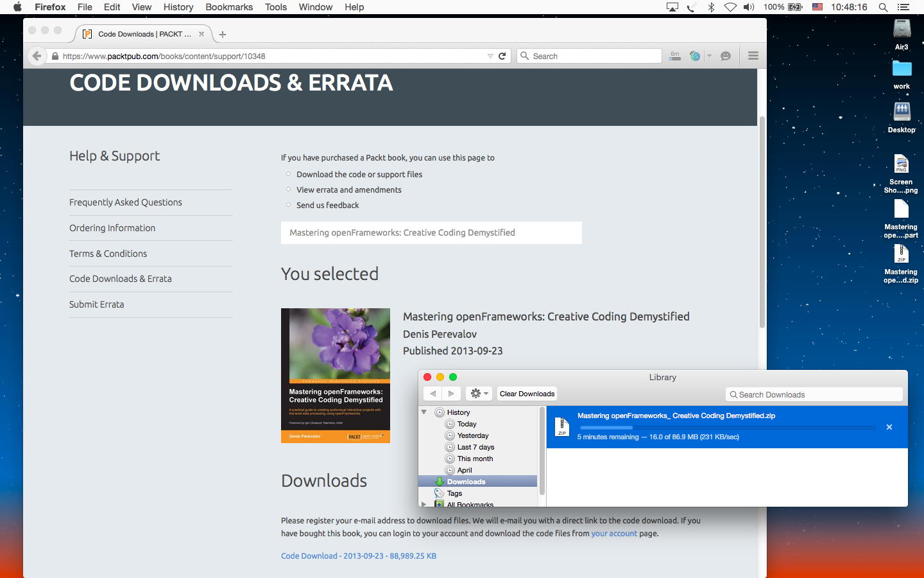Image resolution: width=924 pixels, height=578 pixels.
Task: Click the volume icon in the menu bar
Action: [x=749, y=7]
